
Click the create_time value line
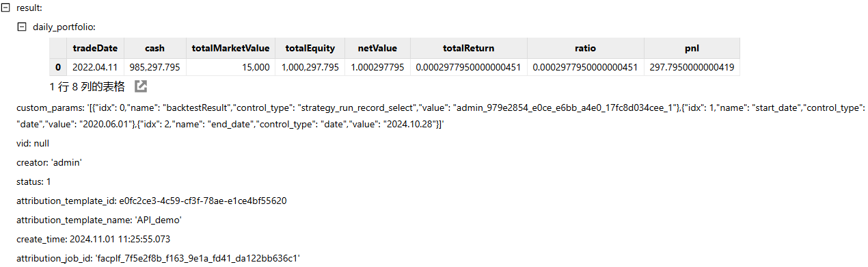[x=94, y=239]
